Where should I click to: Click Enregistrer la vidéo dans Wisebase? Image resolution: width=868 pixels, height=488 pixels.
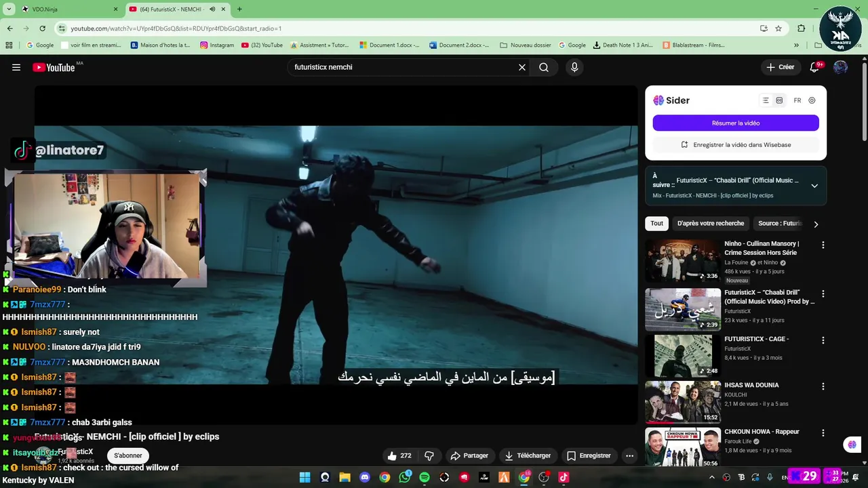tap(736, 144)
